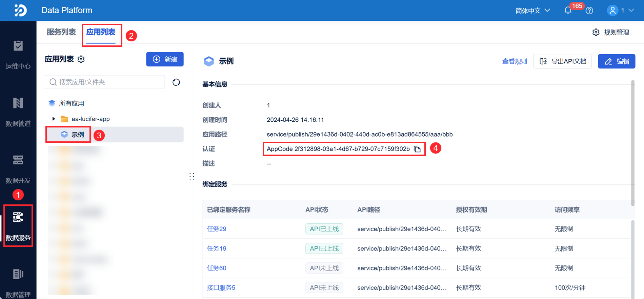Open the 数据管理 sidebar icon
This screenshot has height=299, width=644.
[18, 274]
